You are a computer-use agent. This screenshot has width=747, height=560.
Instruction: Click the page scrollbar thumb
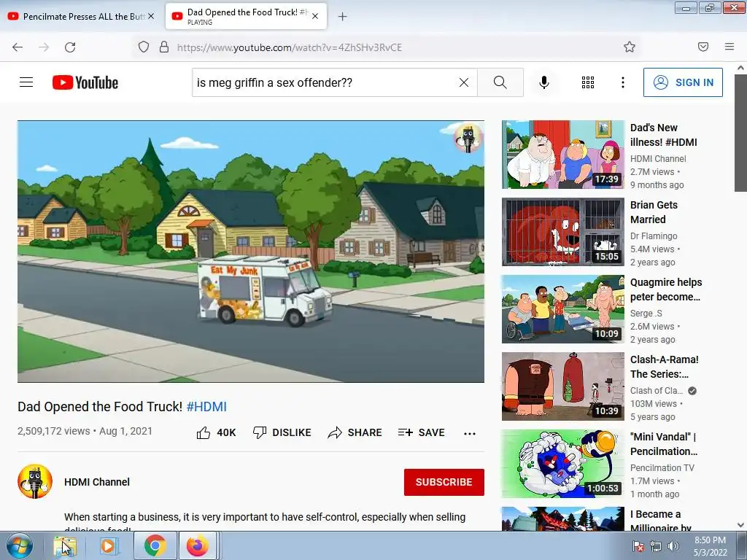point(740,133)
